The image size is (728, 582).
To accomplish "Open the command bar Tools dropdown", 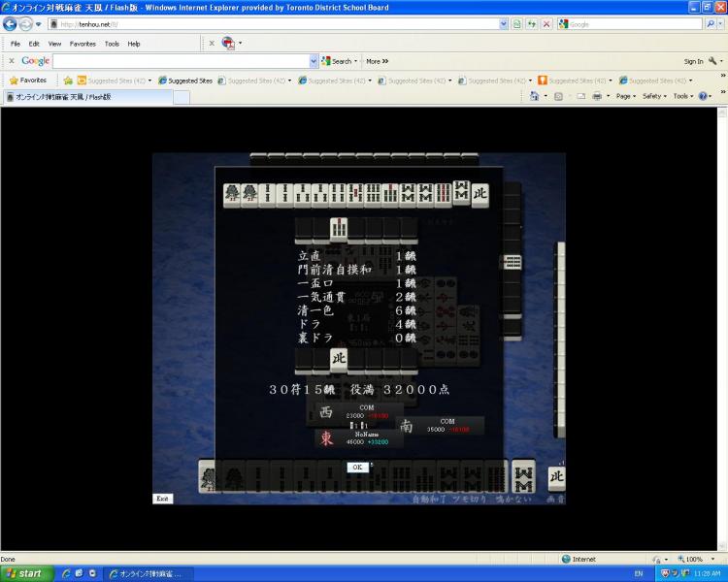I will pos(682,96).
